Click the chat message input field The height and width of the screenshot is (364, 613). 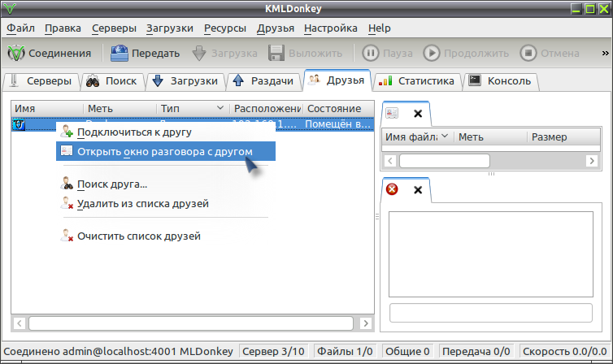pyautogui.click(x=491, y=313)
